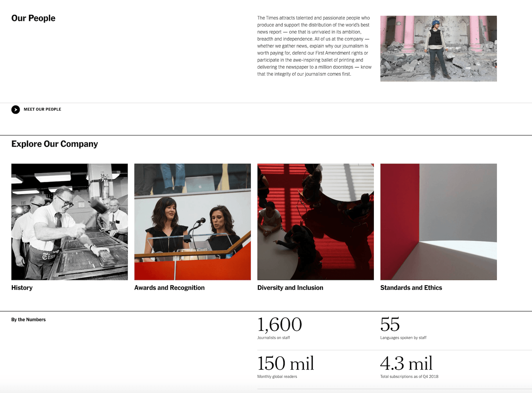Click the arrow icon beside MEET OUR PEOPLE
Image resolution: width=532 pixels, height=393 pixels.
pyautogui.click(x=15, y=109)
